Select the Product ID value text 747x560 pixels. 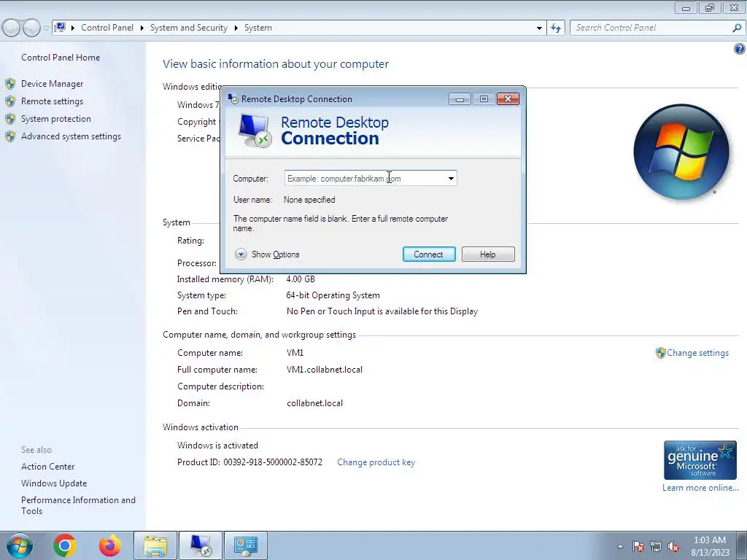[x=273, y=462]
